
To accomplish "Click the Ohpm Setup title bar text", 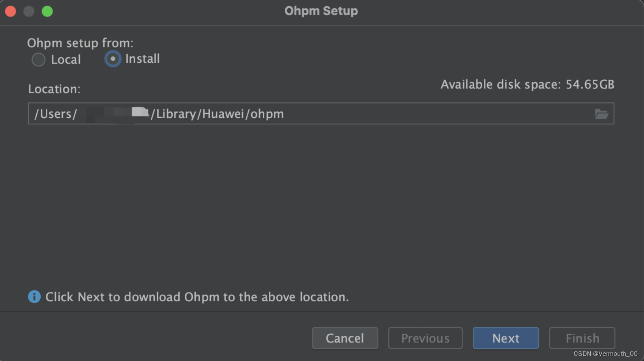I will point(321,11).
